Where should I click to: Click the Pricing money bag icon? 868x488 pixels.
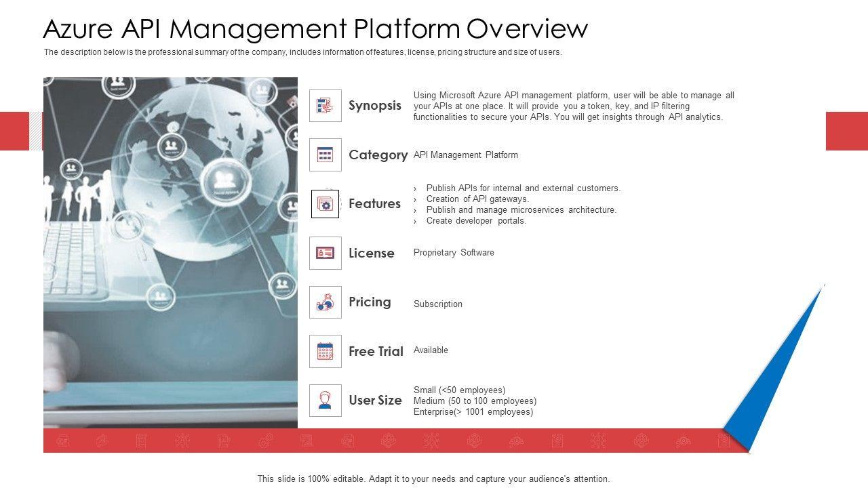(x=325, y=302)
